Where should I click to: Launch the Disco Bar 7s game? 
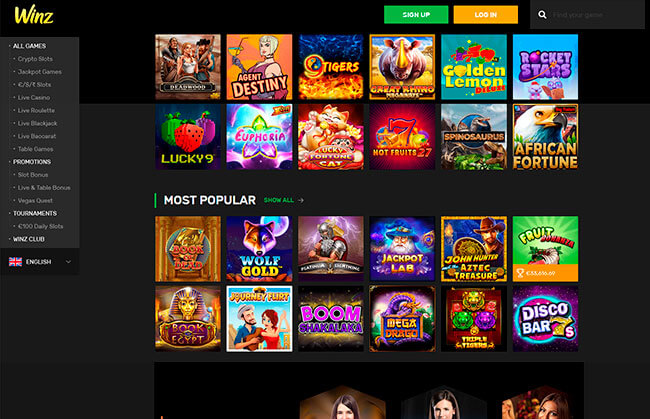(545, 319)
